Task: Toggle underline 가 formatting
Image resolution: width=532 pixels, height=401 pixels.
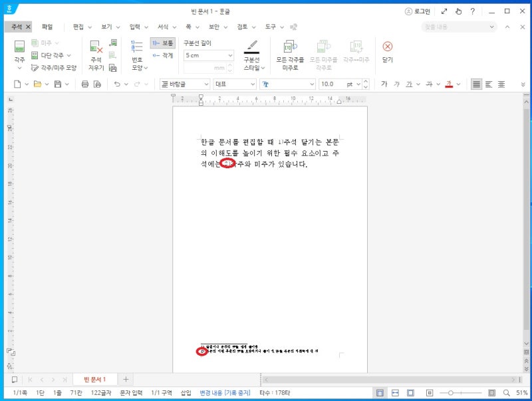Action: pyautogui.click(x=409, y=84)
